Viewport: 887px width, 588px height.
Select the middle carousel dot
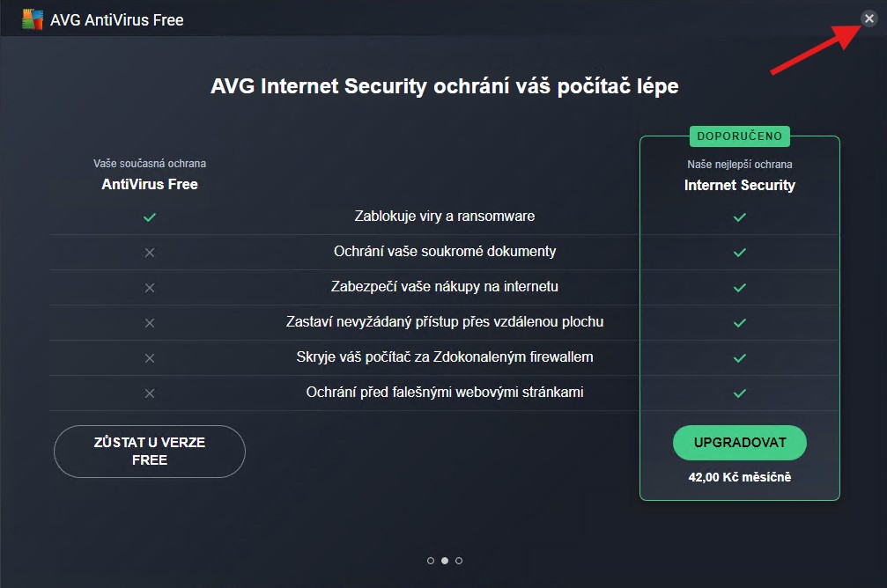(x=444, y=560)
